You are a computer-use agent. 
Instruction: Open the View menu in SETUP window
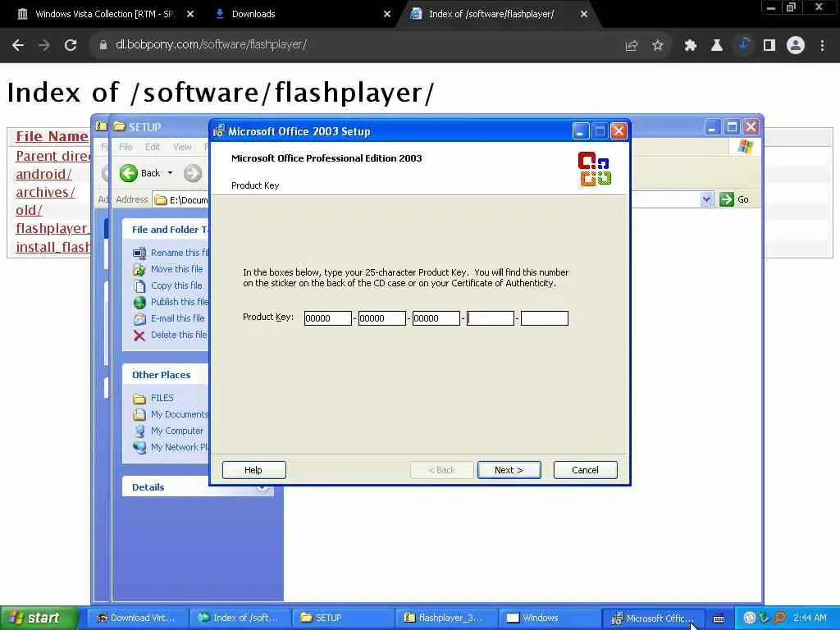tap(182, 147)
